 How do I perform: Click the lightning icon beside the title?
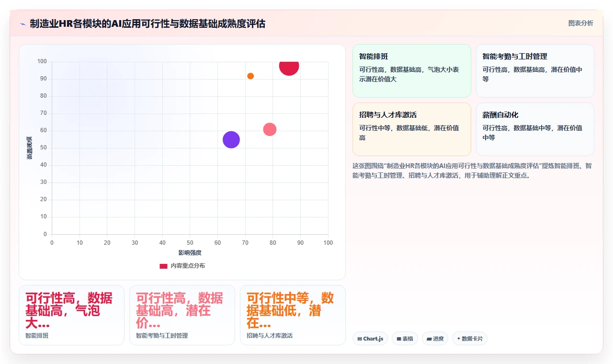(x=23, y=24)
